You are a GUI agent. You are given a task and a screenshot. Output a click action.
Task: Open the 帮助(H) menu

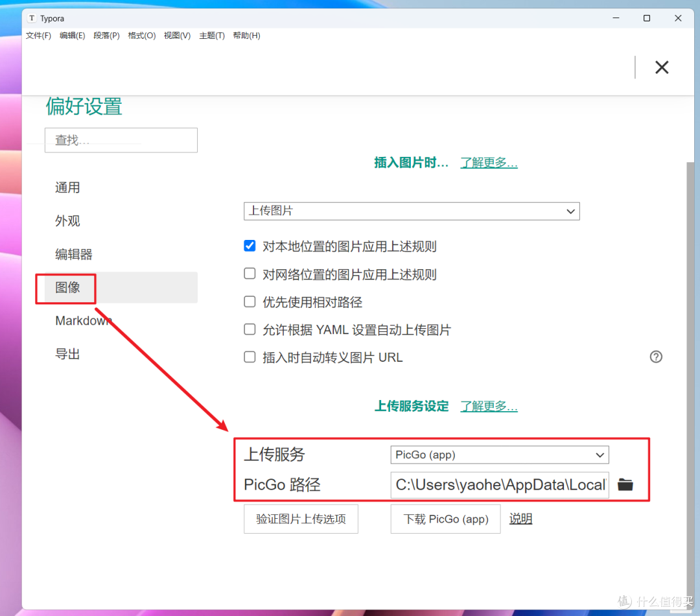click(246, 36)
